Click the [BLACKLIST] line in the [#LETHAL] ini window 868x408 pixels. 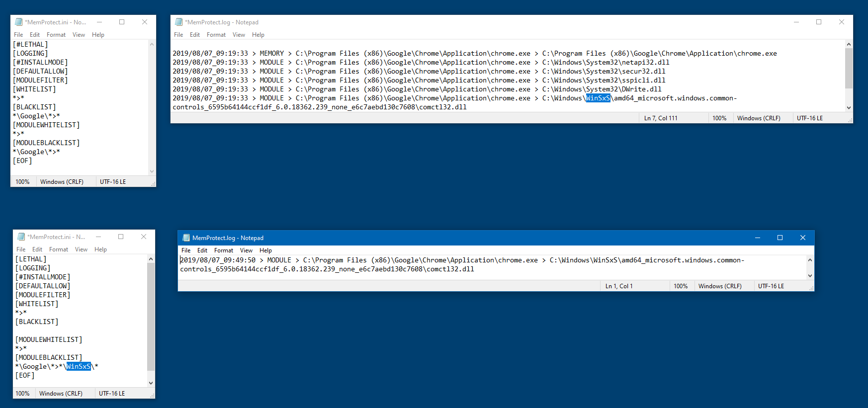pos(34,107)
